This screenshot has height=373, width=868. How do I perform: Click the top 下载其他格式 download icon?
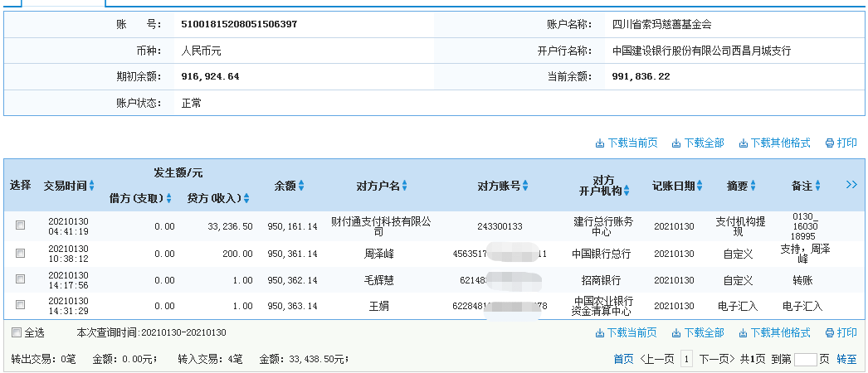pos(743,143)
